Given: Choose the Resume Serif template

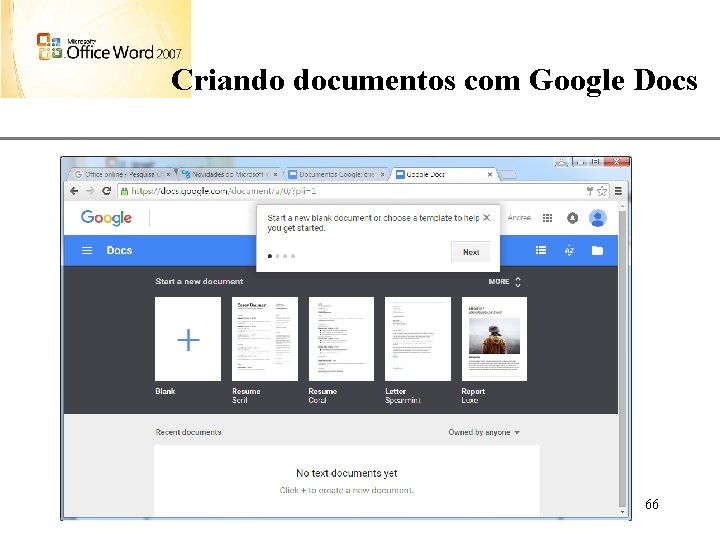Looking at the screenshot, I should click(265, 339).
